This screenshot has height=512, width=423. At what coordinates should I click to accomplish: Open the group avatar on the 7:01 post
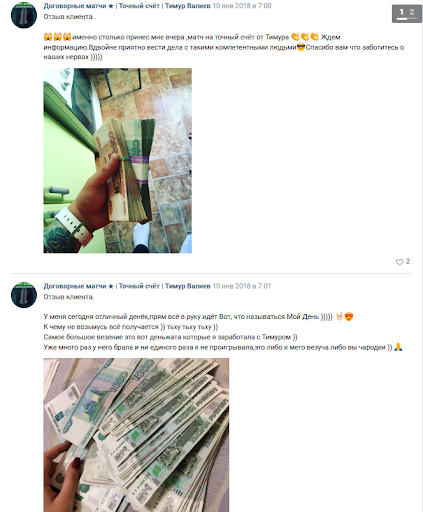[x=24, y=295]
